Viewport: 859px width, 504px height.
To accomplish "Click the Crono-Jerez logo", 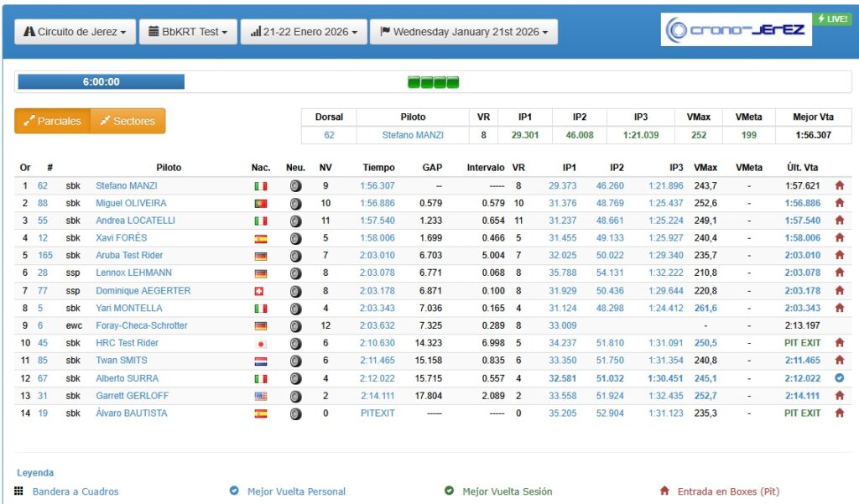I will pyautogui.click(x=736, y=30).
